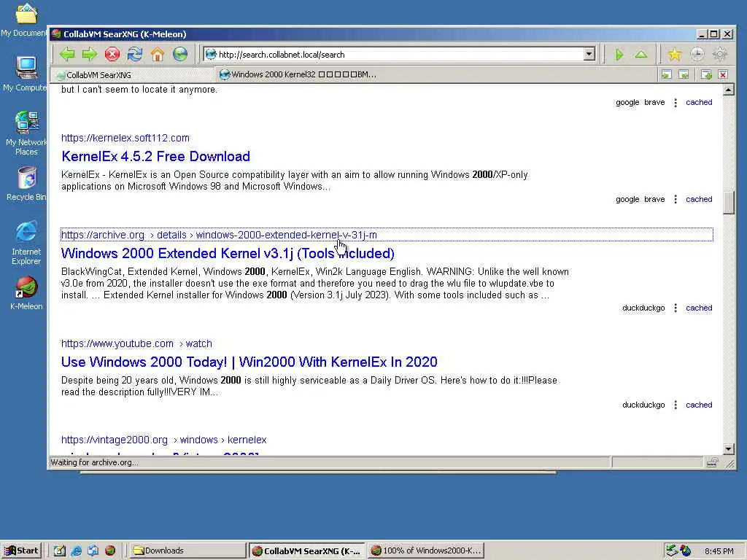Stop page loading with red X
The height and width of the screenshot is (560, 747).
[x=112, y=54]
